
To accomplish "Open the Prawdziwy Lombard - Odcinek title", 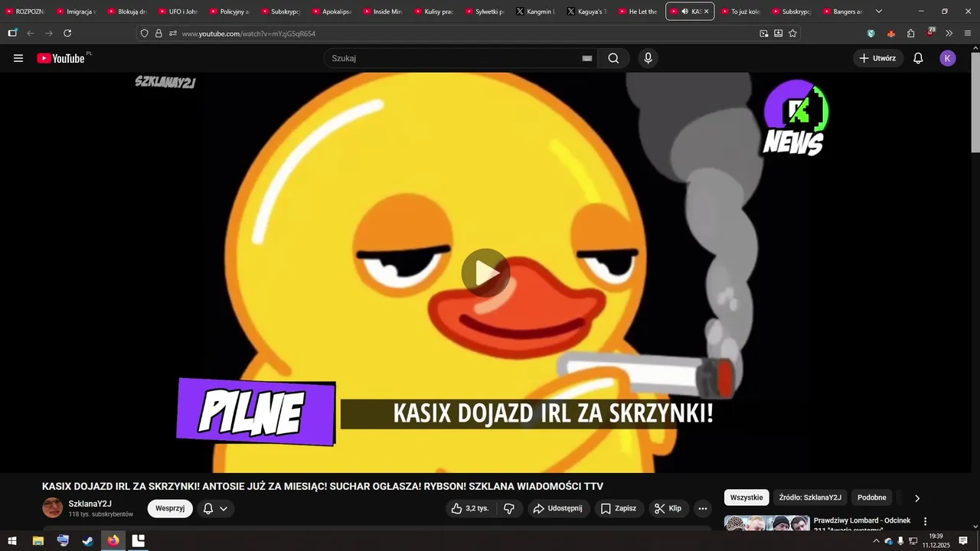I will pos(862,520).
